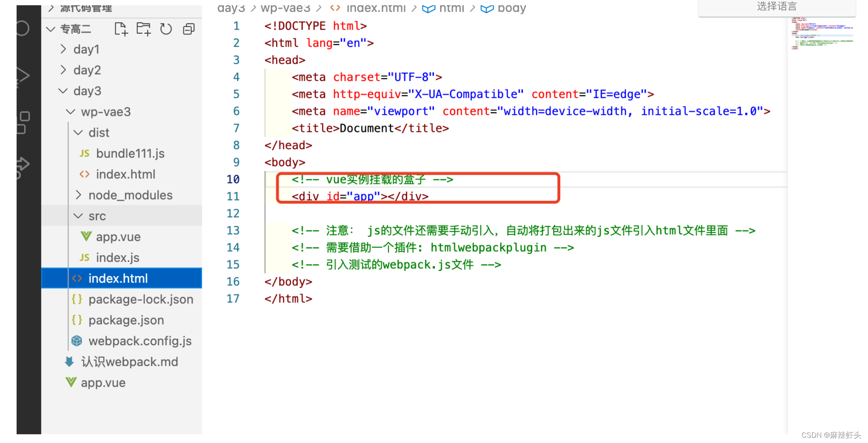Click the <title>Document</title> code line
The height and width of the screenshot is (443, 868).
[x=370, y=128]
